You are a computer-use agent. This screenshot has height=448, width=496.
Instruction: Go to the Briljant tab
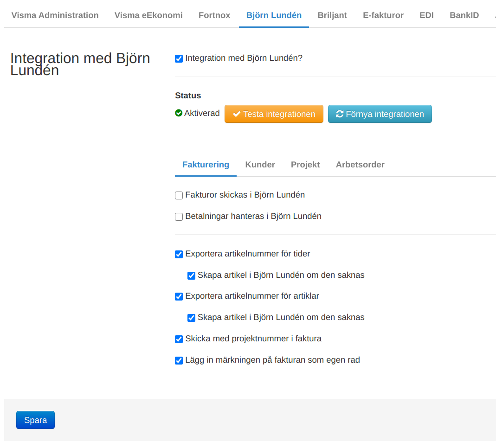[332, 15]
